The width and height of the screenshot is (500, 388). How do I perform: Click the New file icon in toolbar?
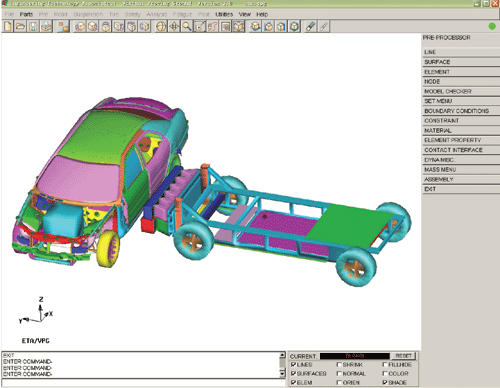[x=8, y=26]
